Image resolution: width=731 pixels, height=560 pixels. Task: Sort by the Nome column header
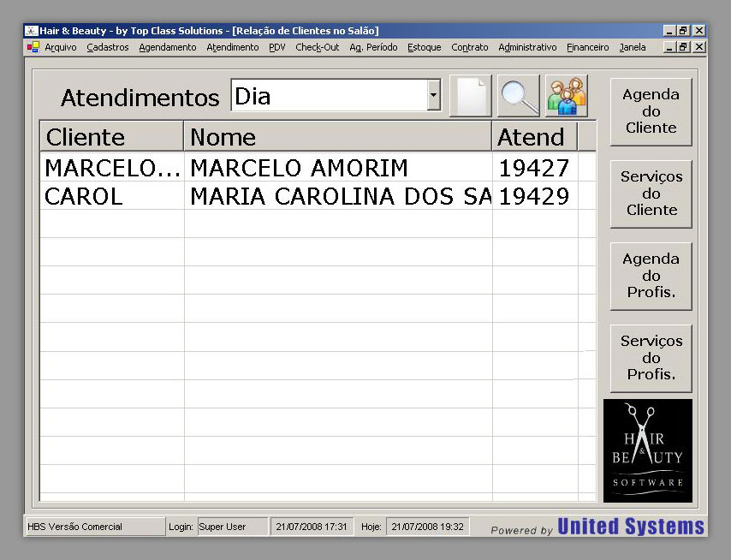coord(338,136)
